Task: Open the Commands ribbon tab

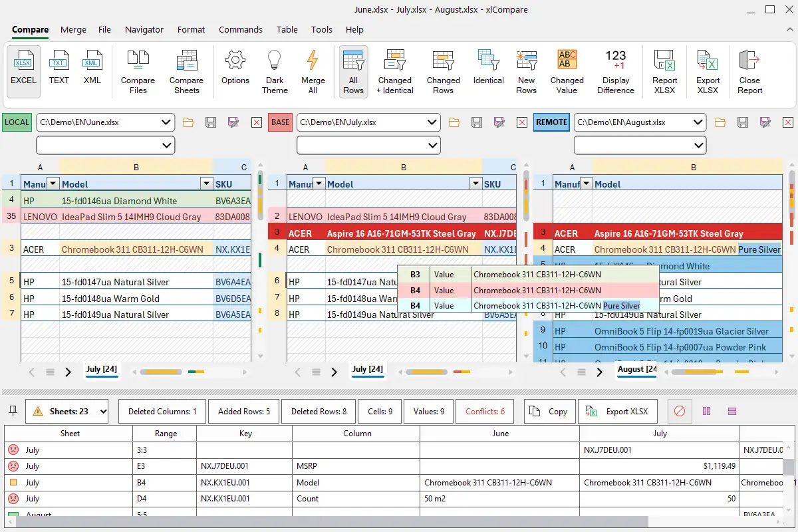Action: pyautogui.click(x=241, y=29)
